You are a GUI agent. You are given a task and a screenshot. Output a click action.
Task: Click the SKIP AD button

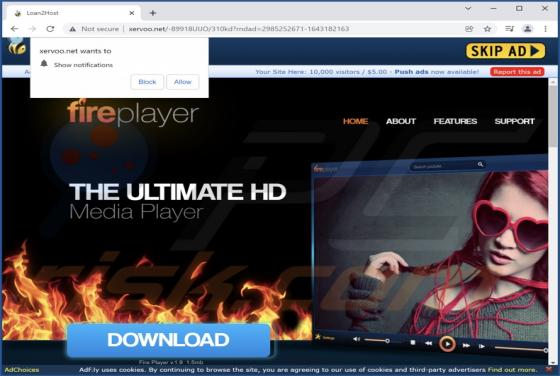pyautogui.click(x=505, y=51)
